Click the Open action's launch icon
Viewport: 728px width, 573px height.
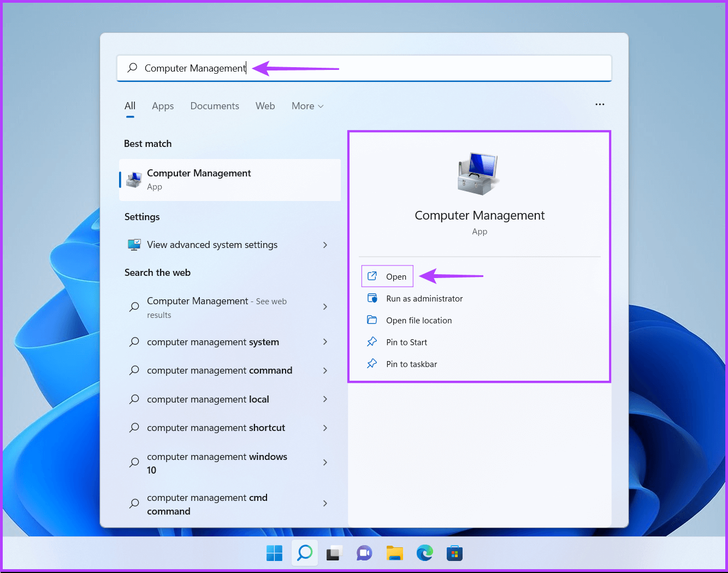[372, 276]
